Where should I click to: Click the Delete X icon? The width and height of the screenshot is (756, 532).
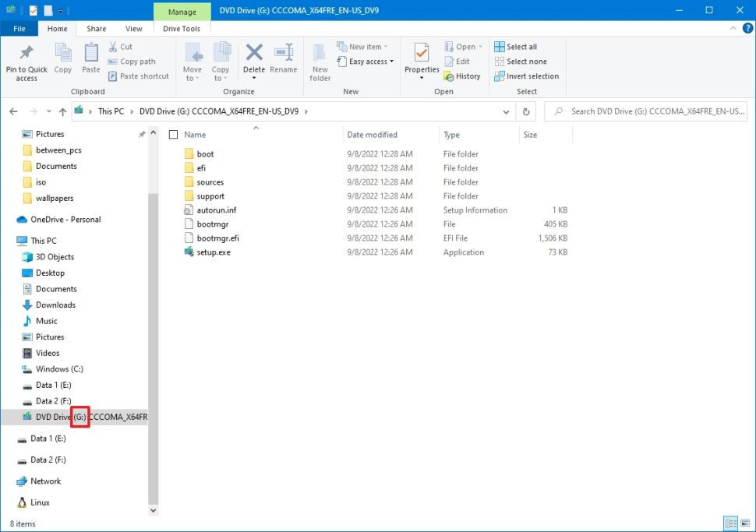tap(254, 52)
